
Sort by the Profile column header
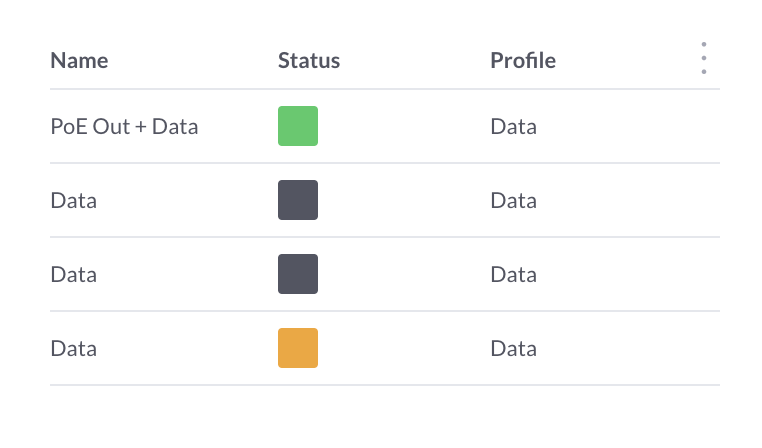(x=523, y=60)
